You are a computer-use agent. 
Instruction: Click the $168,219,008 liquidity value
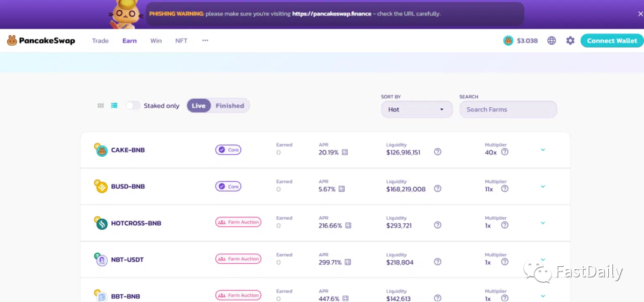tap(406, 189)
